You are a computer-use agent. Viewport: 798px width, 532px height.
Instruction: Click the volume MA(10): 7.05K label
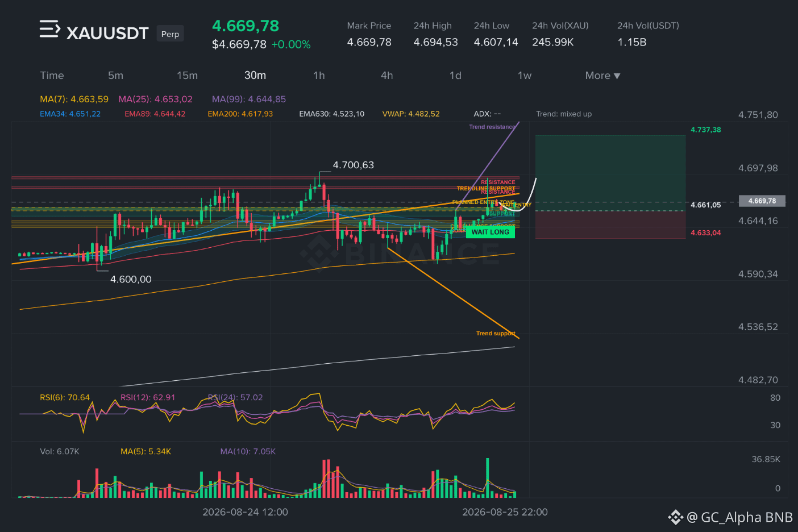pyautogui.click(x=248, y=452)
